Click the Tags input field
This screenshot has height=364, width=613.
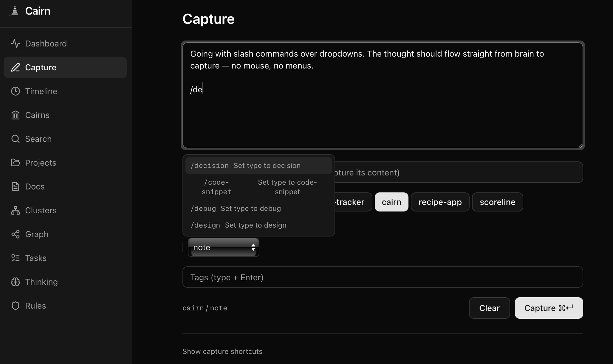(x=383, y=277)
